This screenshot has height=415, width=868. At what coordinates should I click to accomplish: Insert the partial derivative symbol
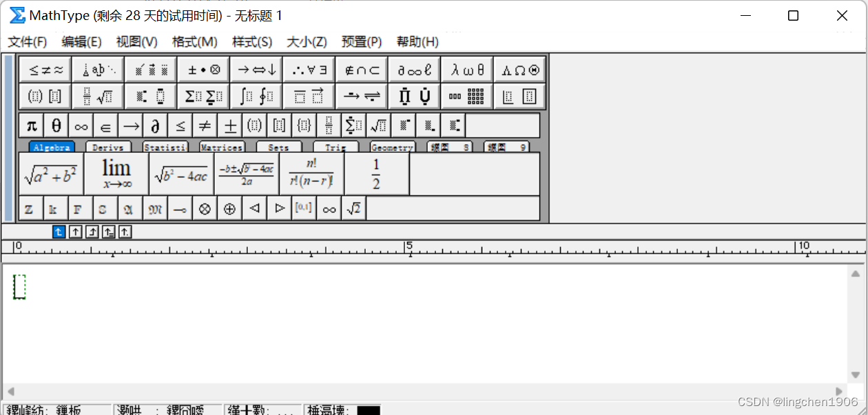click(x=155, y=125)
